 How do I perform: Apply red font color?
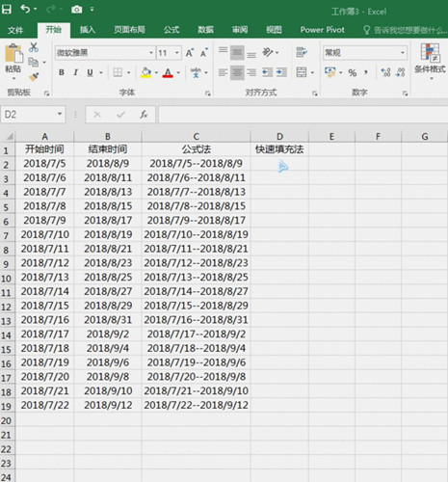click(168, 72)
